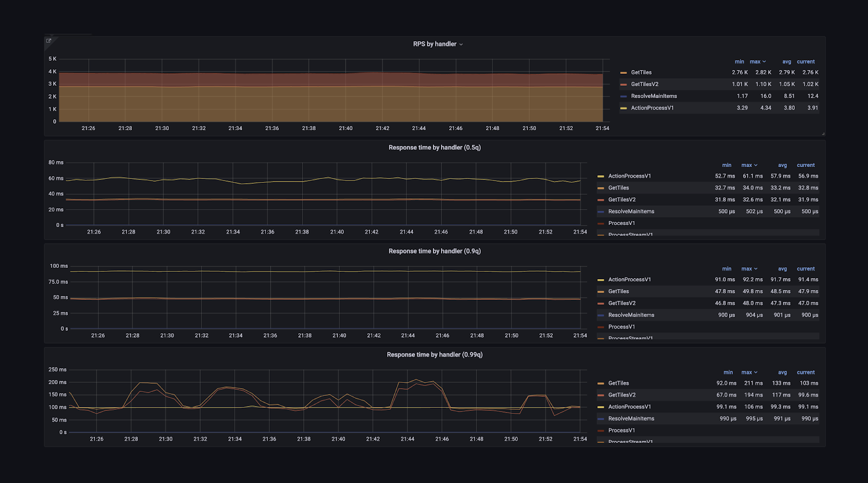Screen dimensions: 868x483
Task: Toggle GetTilesV2 series in RPS by handler legend
Action: 644,85
